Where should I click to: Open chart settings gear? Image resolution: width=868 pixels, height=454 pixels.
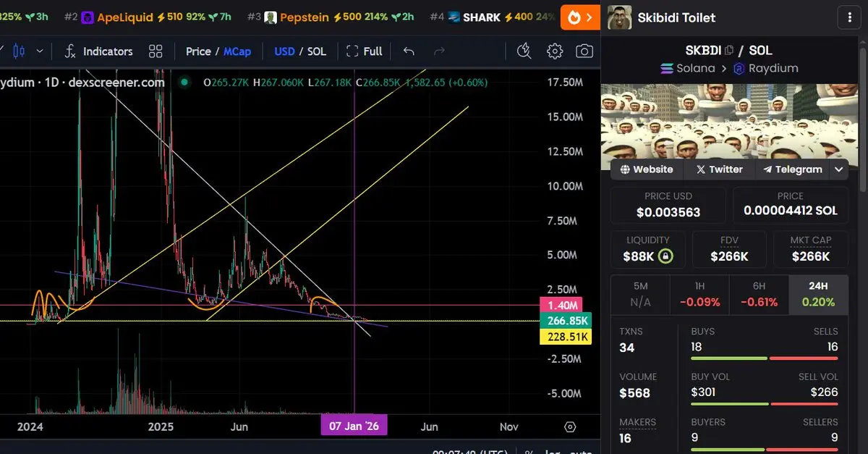pos(555,51)
